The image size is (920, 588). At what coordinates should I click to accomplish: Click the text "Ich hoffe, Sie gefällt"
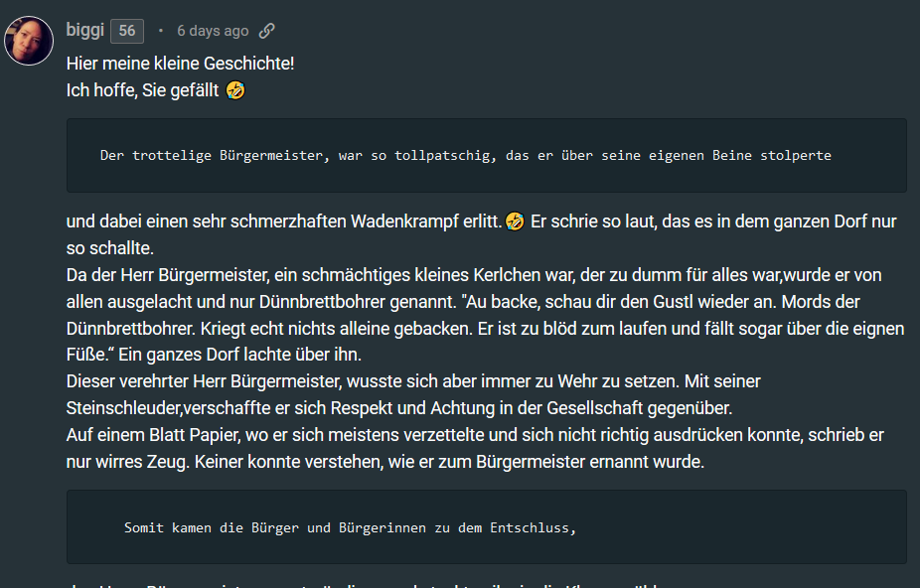(143, 90)
